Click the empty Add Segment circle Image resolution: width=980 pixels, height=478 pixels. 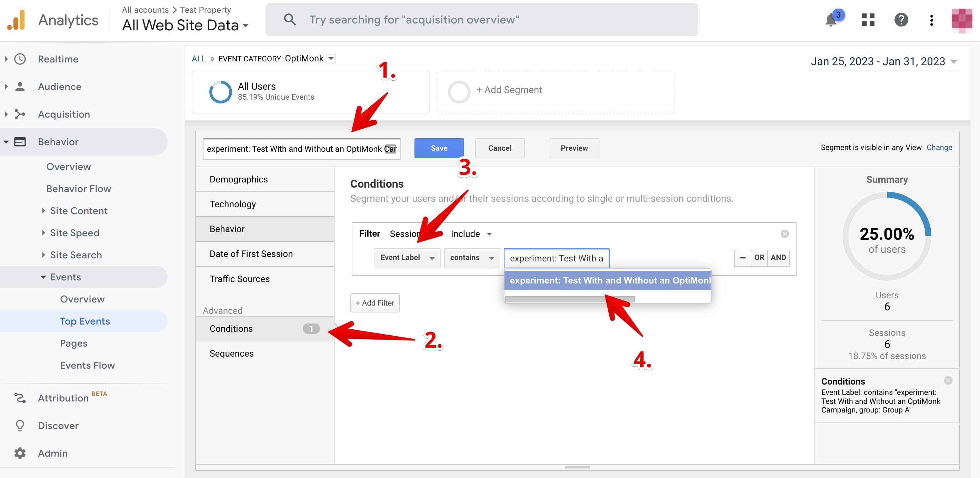tap(459, 92)
